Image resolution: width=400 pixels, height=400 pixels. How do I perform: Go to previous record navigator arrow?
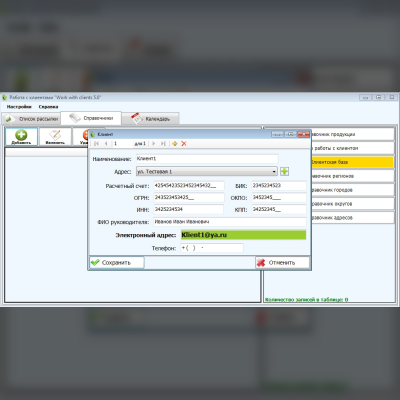coord(106,144)
